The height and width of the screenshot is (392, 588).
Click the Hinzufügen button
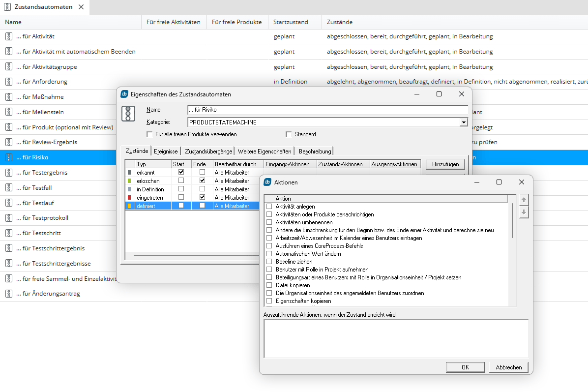[x=445, y=165]
